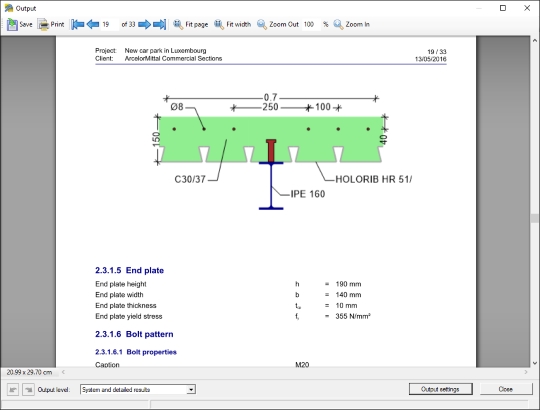Open the Output level dropdown
Image resolution: width=540 pixels, height=410 pixels.
138,389
